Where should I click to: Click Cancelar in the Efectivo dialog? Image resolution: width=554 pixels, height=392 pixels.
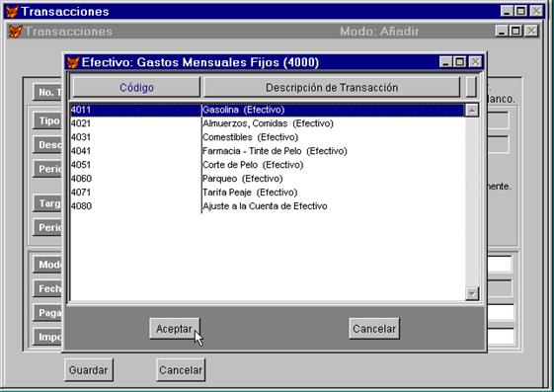(374, 329)
